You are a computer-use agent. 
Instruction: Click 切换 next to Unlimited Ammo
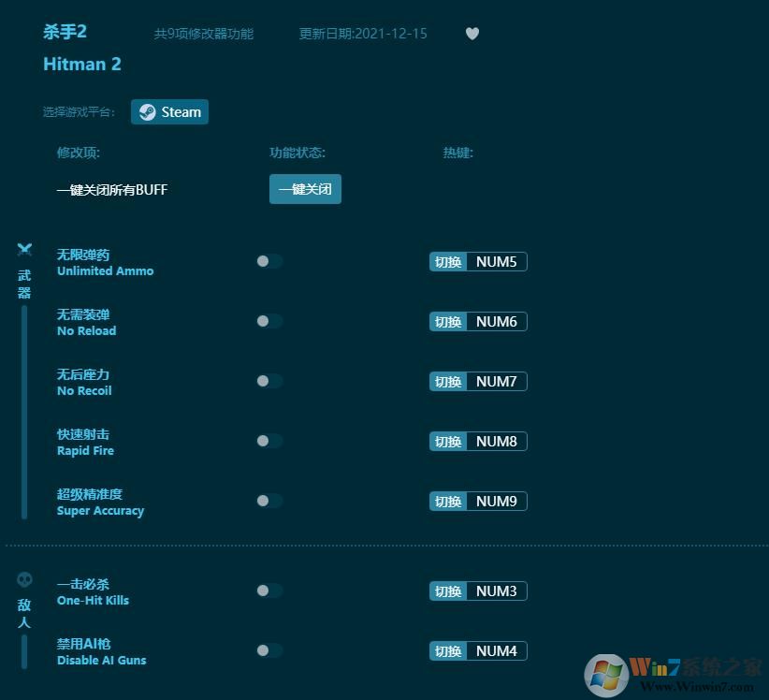(448, 261)
